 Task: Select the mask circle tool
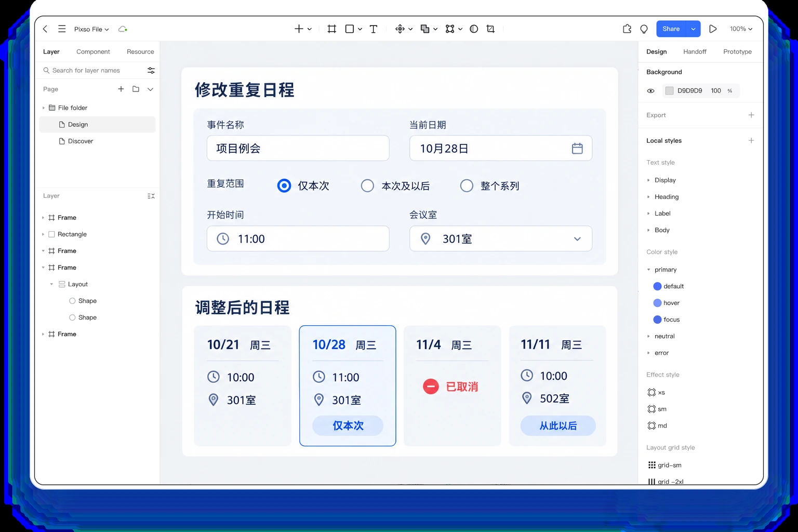coord(474,29)
